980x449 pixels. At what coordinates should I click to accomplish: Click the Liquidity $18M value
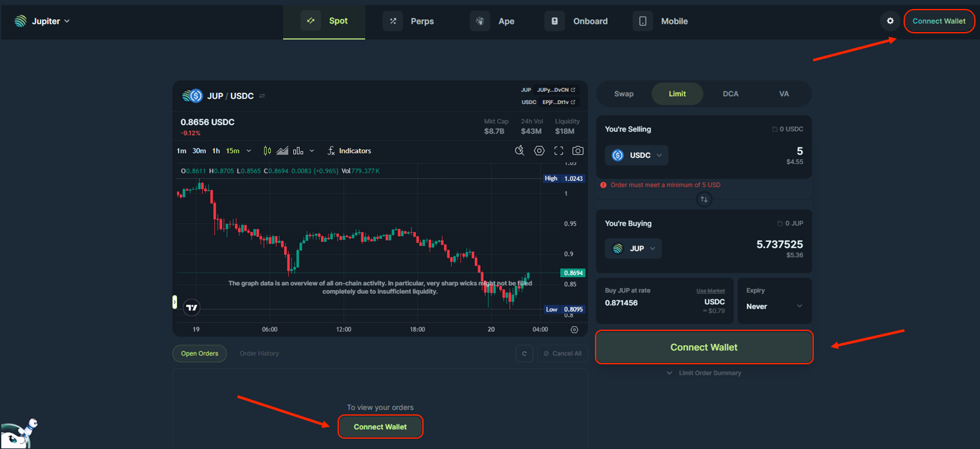pyautogui.click(x=564, y=131)
